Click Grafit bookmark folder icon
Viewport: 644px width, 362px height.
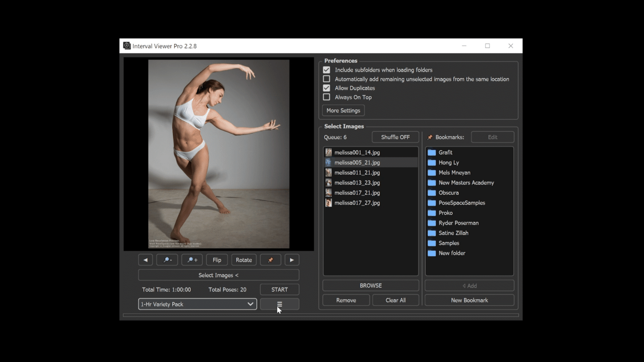tap(432, 152)
